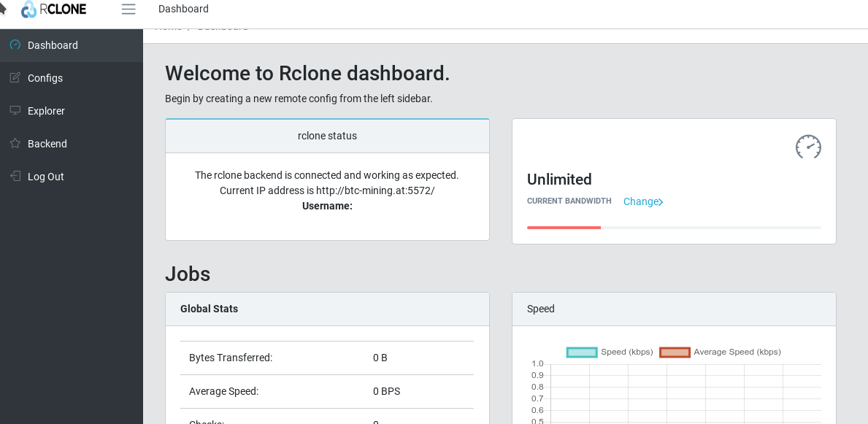This screenshot has height=424, width=868.
Task: Click the Global Stats card header
Action: click(x=327, y=309)
